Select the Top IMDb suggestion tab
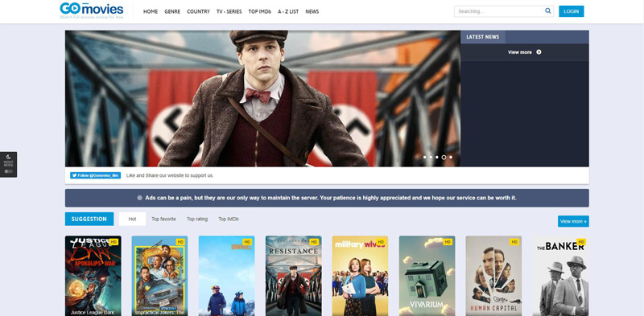The image size is (644, 316). 229,220
